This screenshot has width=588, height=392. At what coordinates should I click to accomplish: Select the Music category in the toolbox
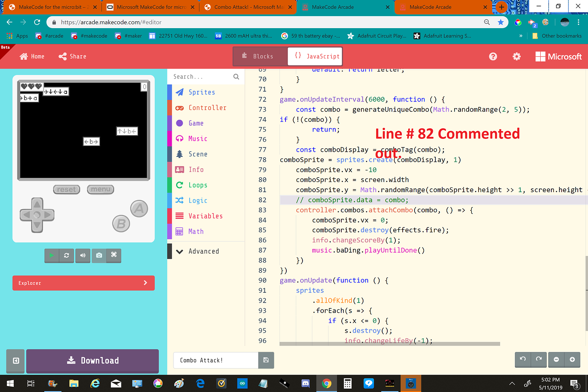coord(197,138)
